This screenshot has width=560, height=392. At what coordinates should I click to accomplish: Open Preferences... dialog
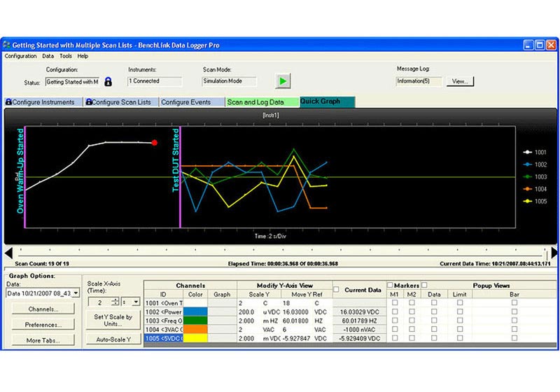coord(43,325)
